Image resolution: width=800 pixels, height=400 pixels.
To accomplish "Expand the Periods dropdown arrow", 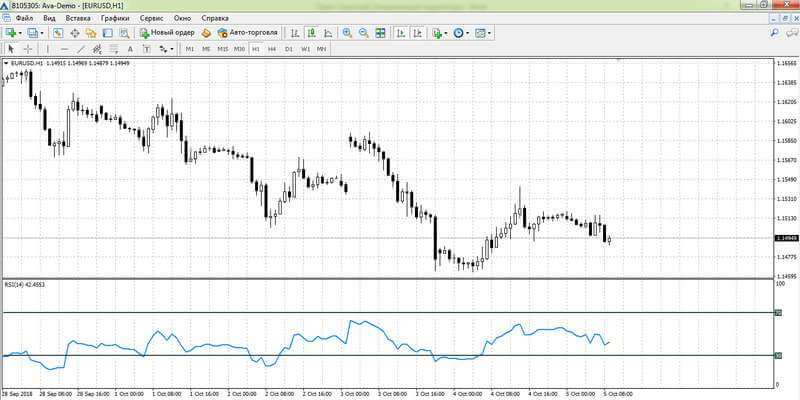I will 467,33.
